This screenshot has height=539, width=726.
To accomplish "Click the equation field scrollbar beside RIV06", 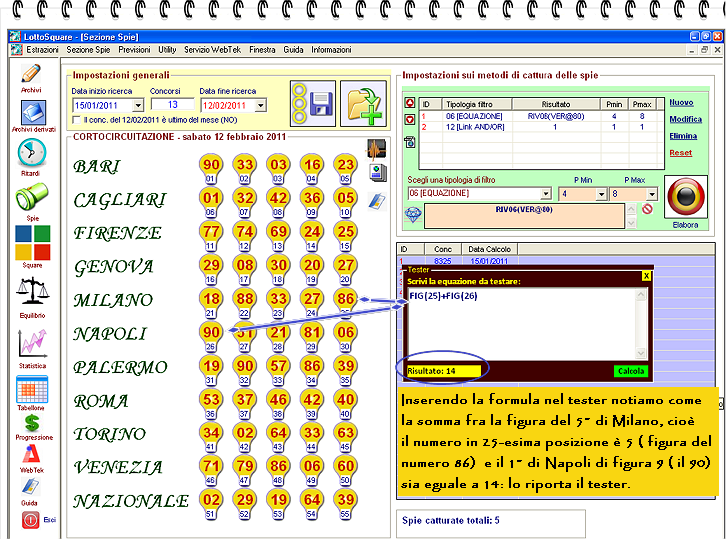I will click(631, 216).
